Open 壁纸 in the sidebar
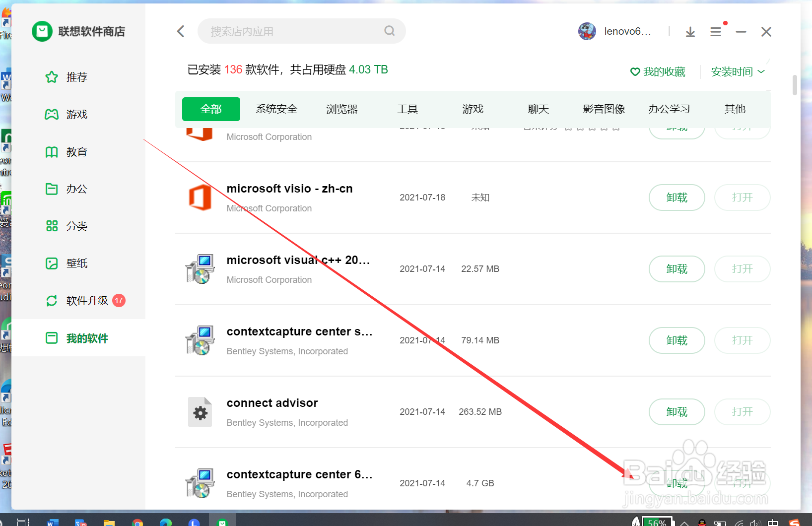This screenshot has width=812, height=526. coord(67,263)
